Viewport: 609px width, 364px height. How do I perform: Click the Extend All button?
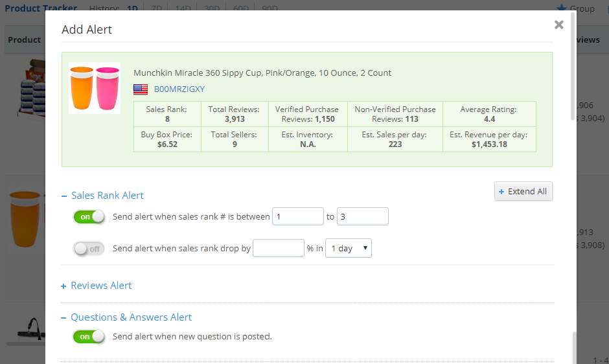point(523,191)
